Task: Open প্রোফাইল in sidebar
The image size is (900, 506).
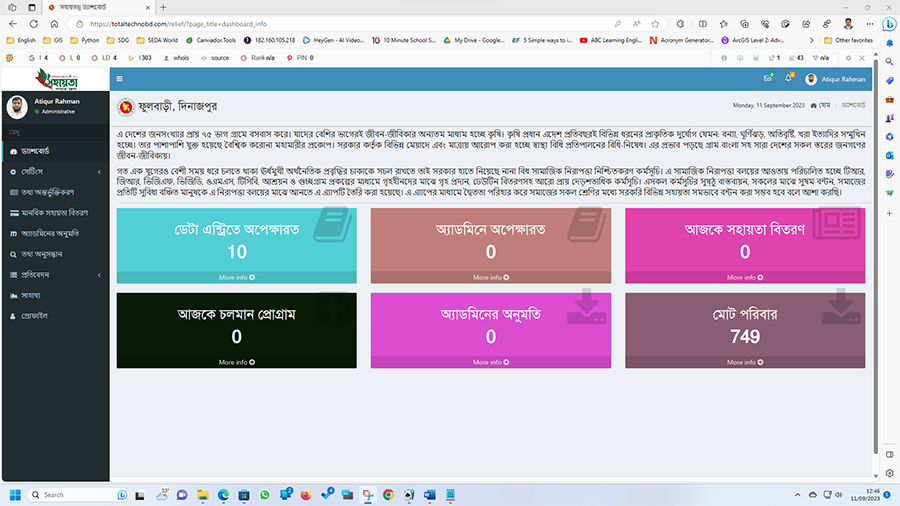Action: tap(55, 316)
